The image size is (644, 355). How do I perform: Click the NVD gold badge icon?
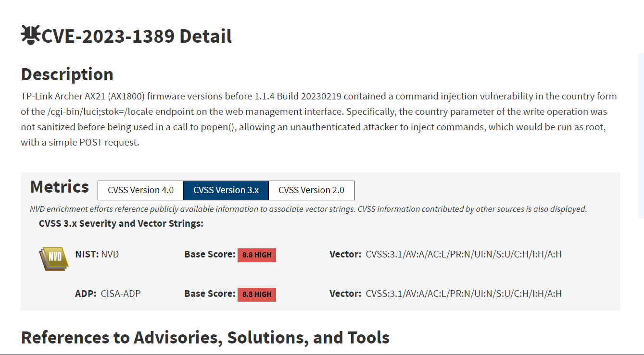(53, 258)
